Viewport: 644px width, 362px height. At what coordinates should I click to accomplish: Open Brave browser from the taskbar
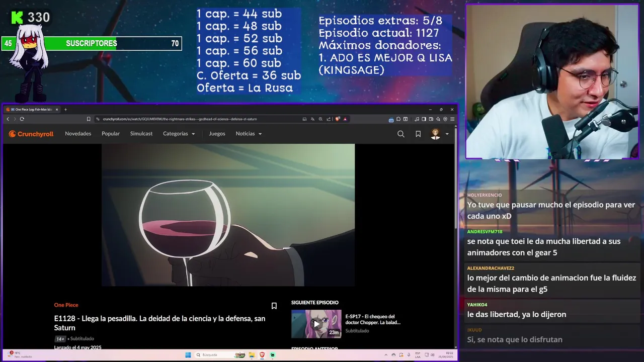pos(262,355)
